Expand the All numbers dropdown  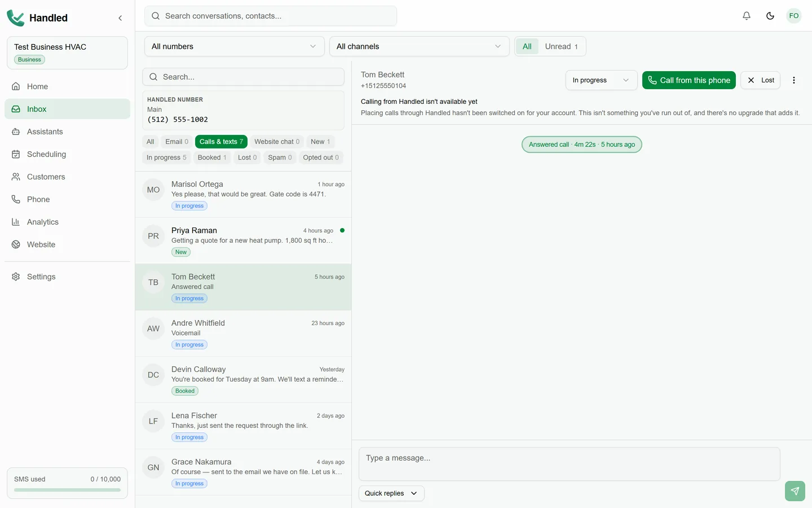pyautogui.click(x=234, y=46)
